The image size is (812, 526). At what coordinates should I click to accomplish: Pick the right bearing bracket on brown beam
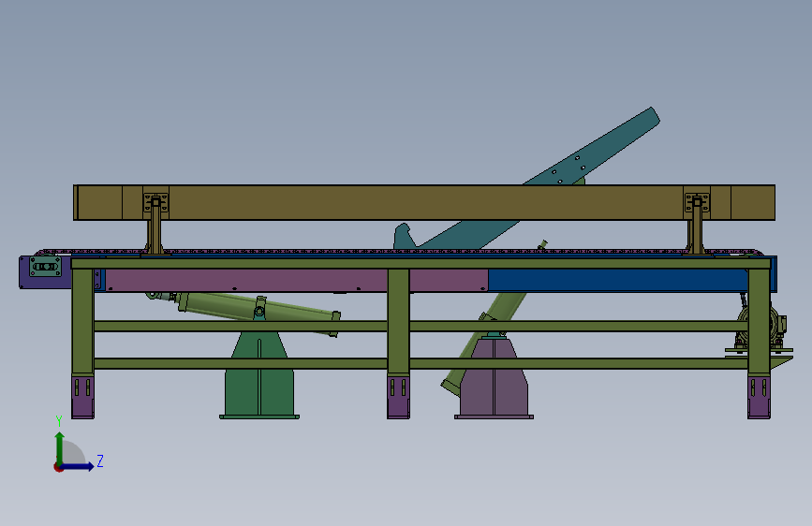point(697,202)
